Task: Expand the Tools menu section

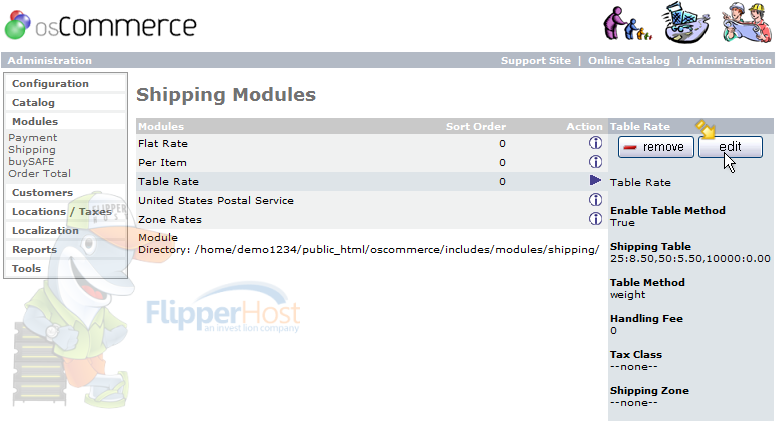Action: (26, 269)
